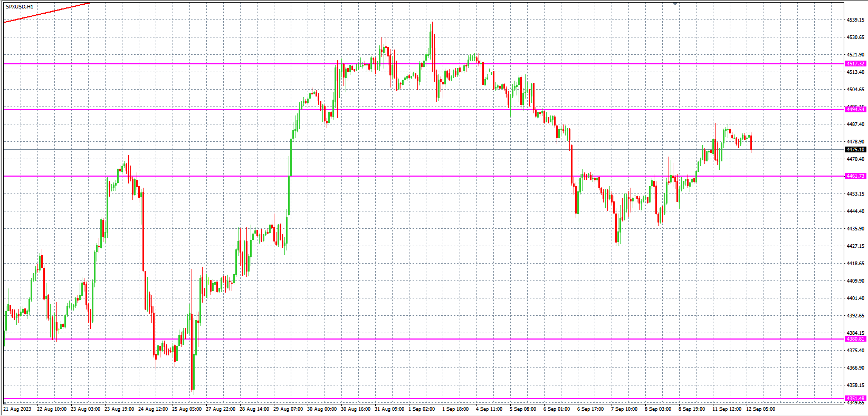Click the 29 Aug 07:00 time label
Viewport: 868px width, 416px height.
(288, 409)
